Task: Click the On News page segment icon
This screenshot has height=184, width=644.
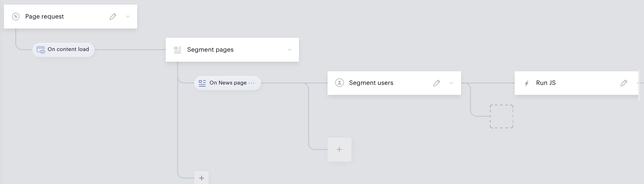Action: 202,83
